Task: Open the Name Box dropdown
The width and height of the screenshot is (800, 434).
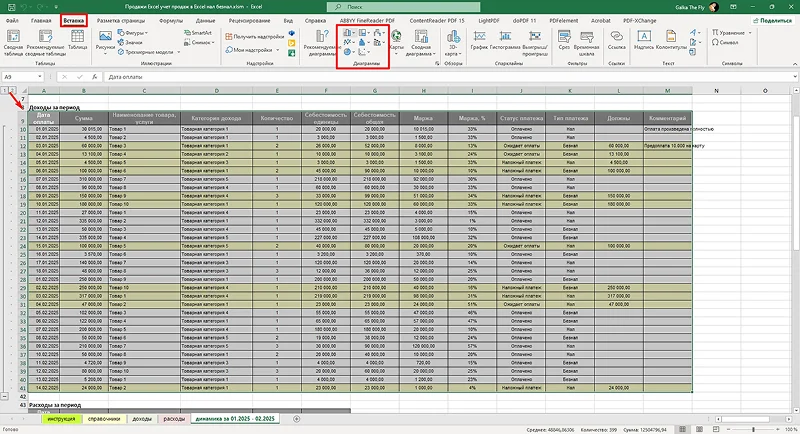Action: (40, 77)
